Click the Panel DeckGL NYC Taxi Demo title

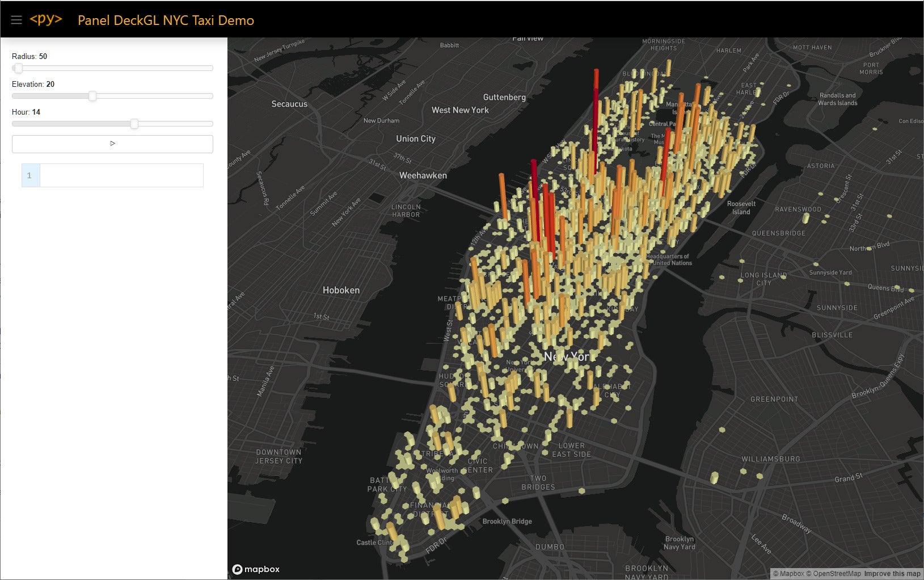click(166, 20)
